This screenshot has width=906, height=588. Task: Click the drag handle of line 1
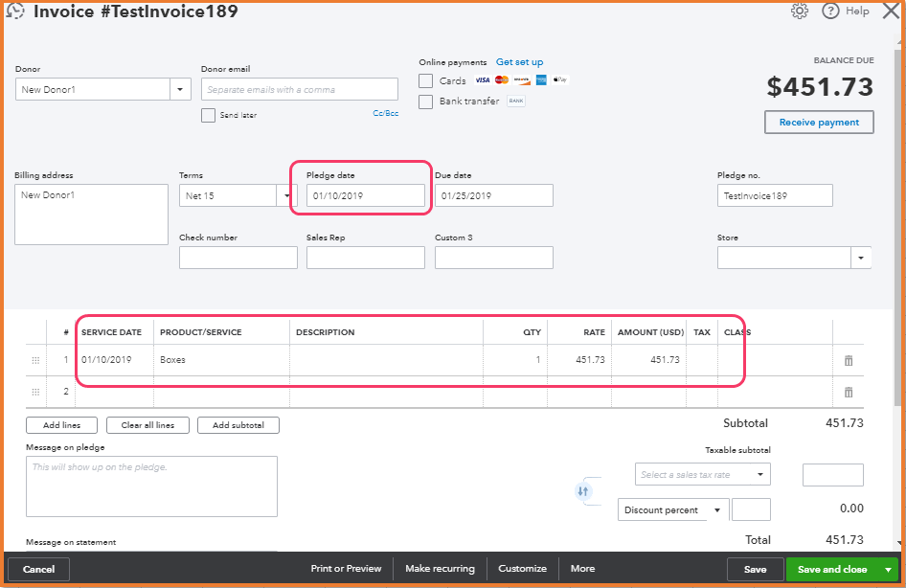point(35,360)
